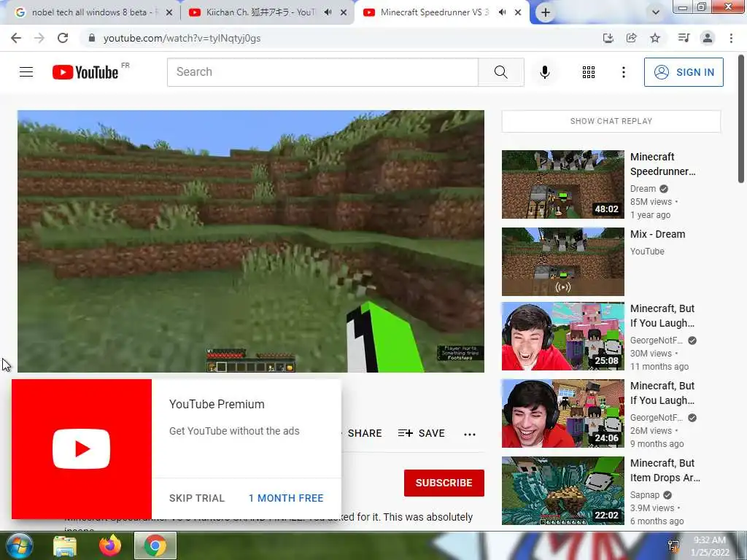Click the Mix - Dream title link

coord(657,234)
